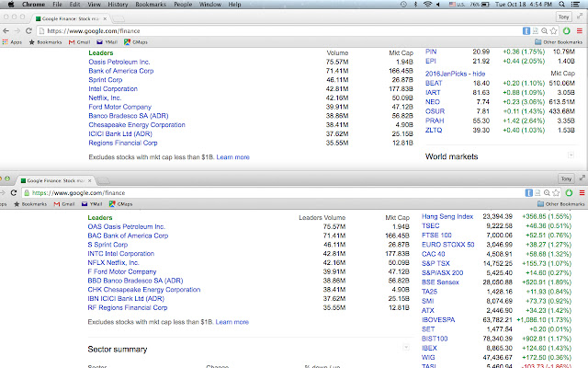The width and height of the screenshot is (588, 368).
Task: Expand the World markets section arrow
Action: (x=571, y=155)
